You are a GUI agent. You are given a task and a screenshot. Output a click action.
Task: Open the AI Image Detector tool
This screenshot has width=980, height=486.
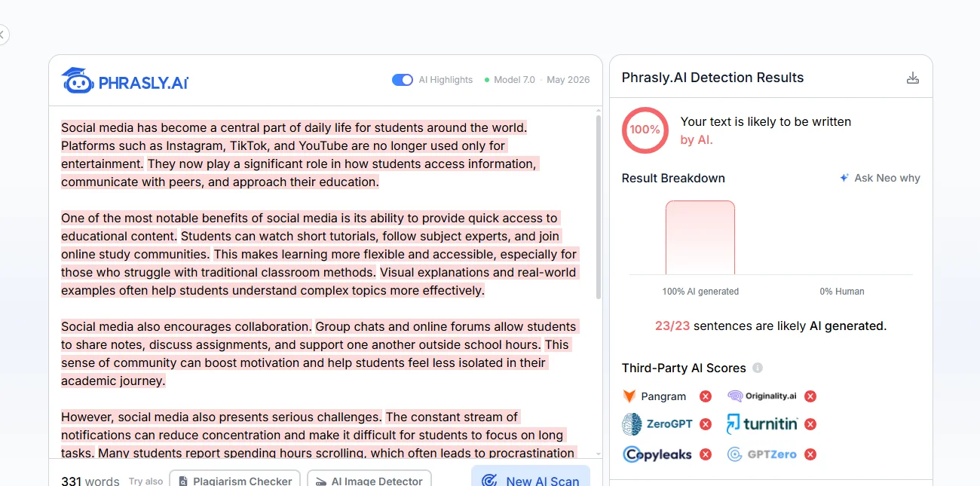369,481
